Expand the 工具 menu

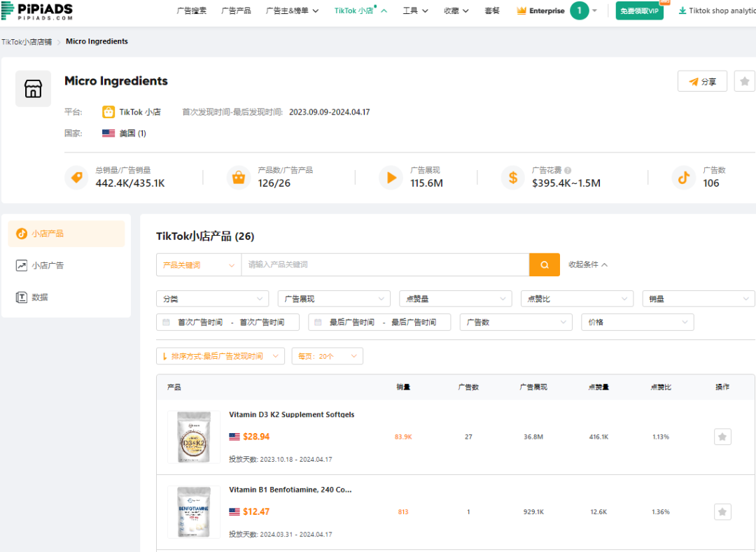416,10
